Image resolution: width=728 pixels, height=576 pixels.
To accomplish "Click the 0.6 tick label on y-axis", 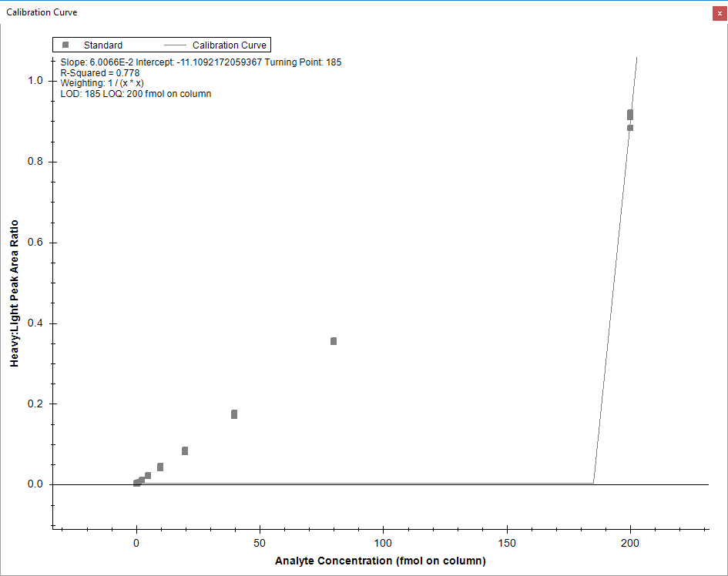I will [35, 243].
